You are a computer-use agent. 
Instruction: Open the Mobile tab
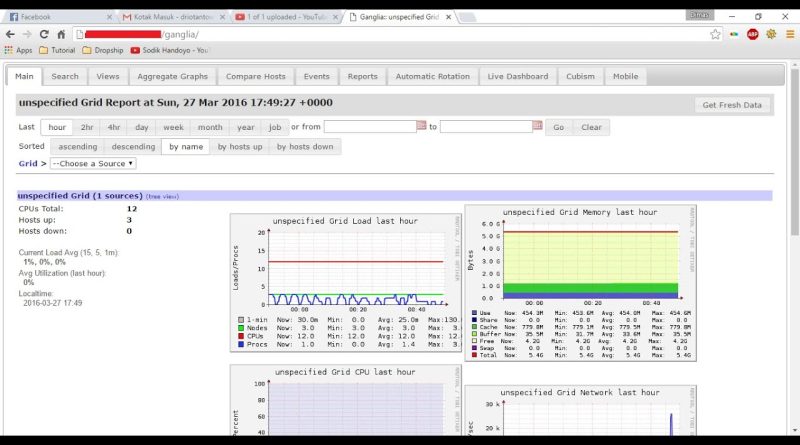coord(626,76)
